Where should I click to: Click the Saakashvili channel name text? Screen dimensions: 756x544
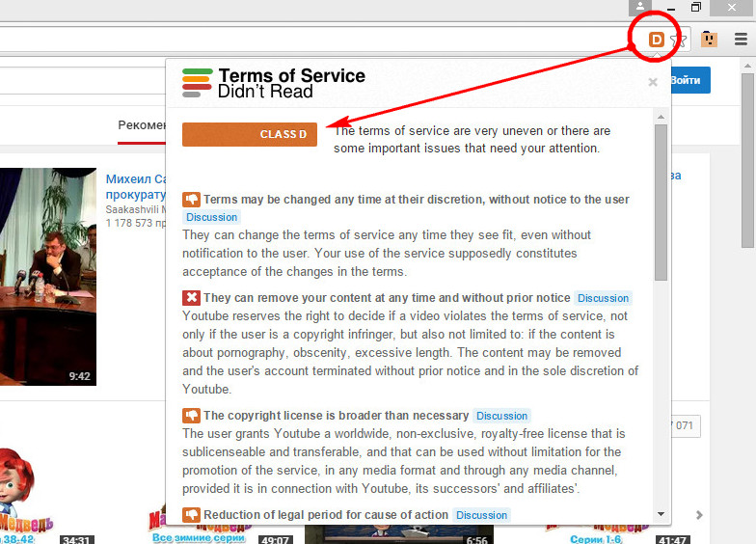click(x=136, y=210)
